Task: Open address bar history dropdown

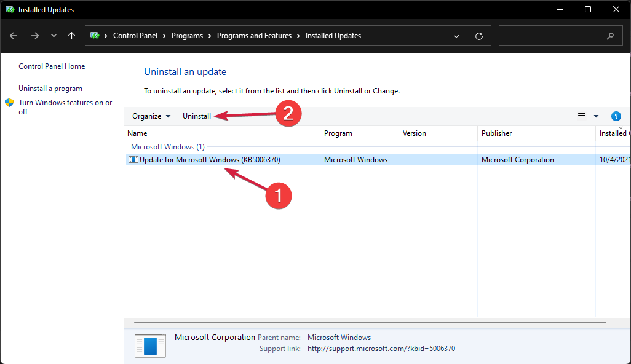Action: (x=456, y=36)
